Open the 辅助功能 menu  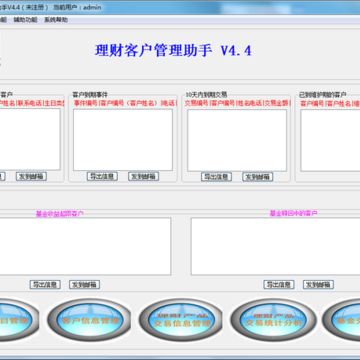(x=25, y=20)
